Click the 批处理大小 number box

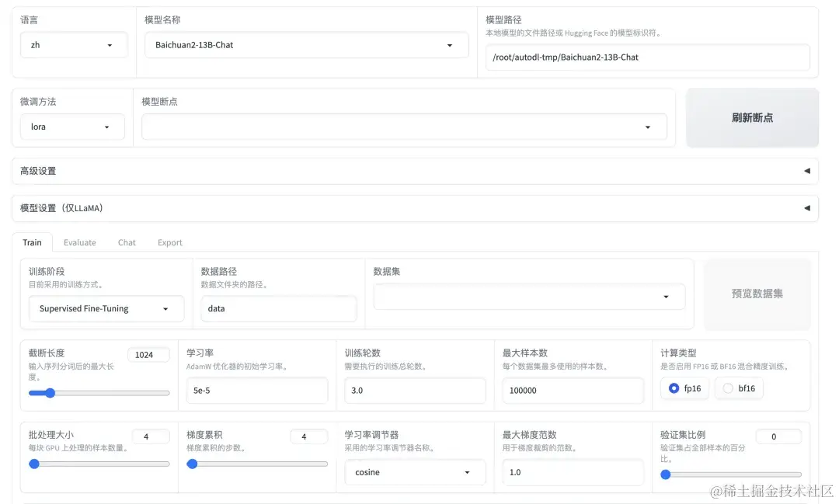[151, 436]
